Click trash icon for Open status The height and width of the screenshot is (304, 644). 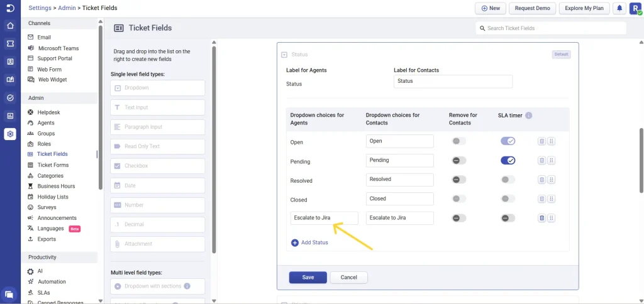(x=541, y=141)
